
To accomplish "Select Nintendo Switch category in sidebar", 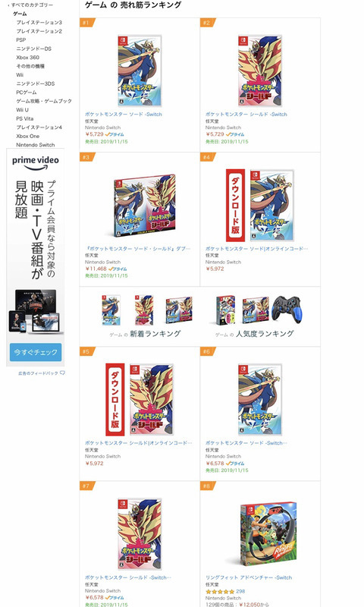I will pos(35,145).
